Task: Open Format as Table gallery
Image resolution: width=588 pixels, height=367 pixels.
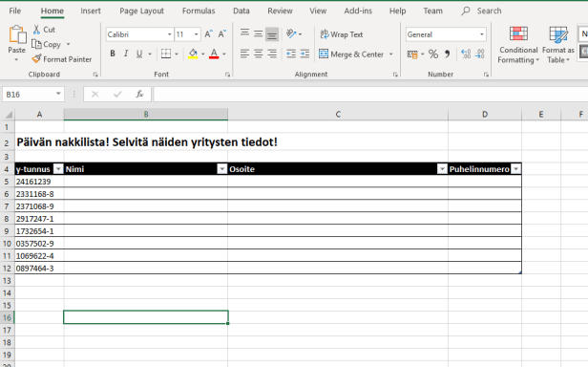Action: (x=558, y=45)
